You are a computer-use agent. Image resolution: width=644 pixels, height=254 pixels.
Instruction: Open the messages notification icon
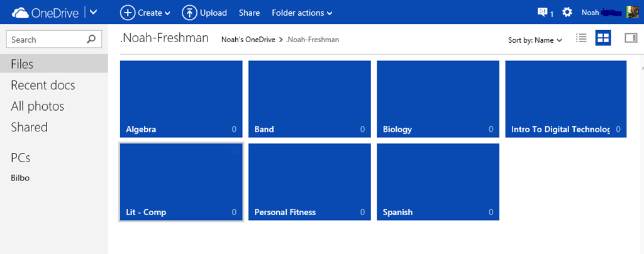[543, 12]
